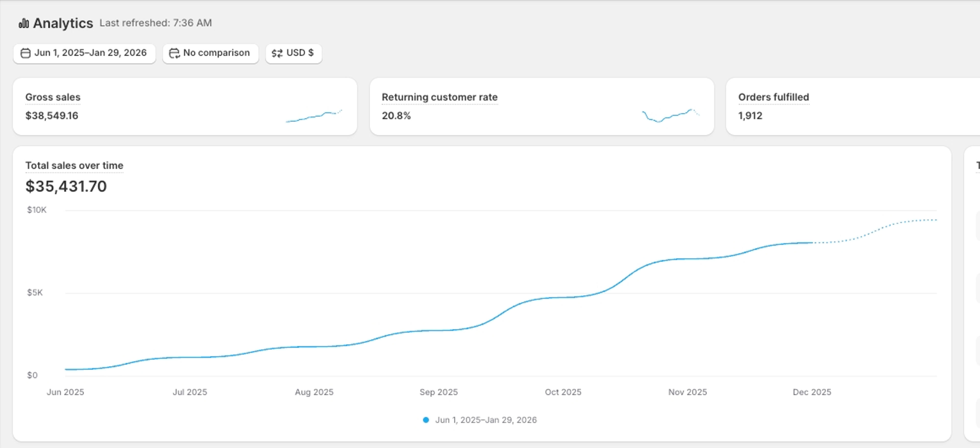Toggle the blue legend dot series
The width and height of the screenshot is (980, 448).
coord(426,420)
